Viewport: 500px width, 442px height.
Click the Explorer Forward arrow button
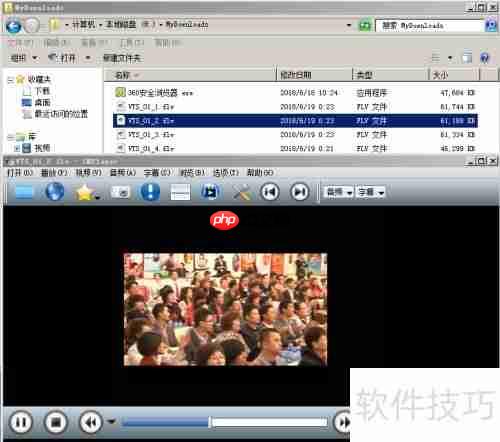tap(32, 25)
